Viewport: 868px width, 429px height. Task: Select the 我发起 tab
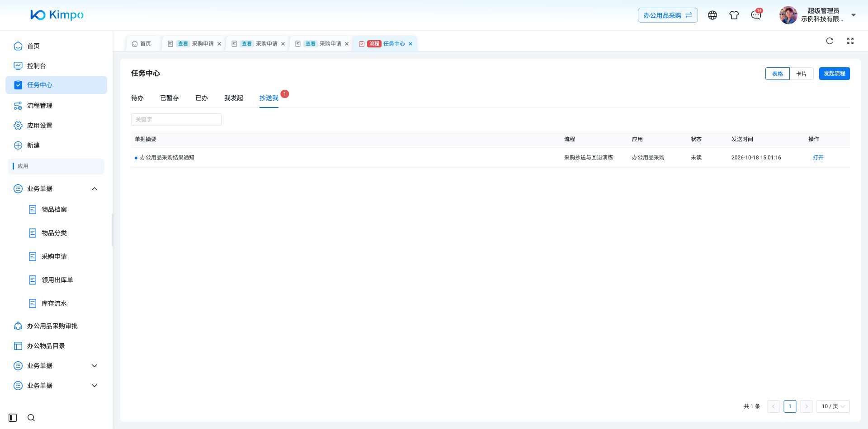point(234,98)
